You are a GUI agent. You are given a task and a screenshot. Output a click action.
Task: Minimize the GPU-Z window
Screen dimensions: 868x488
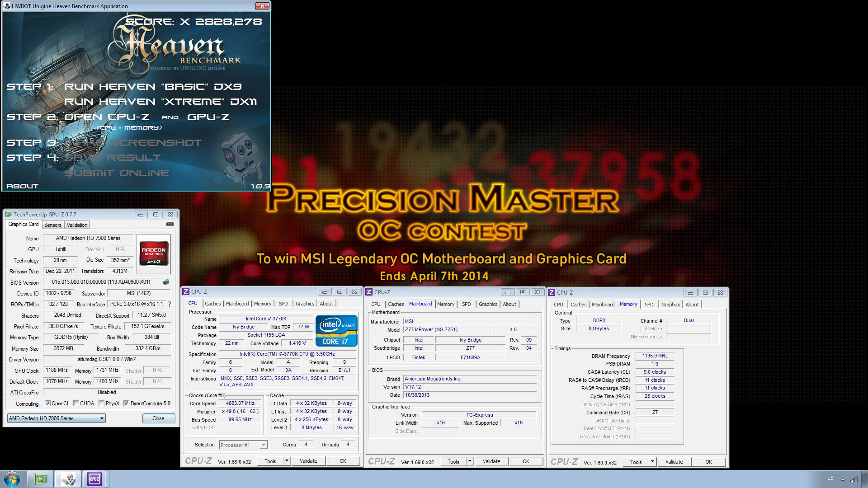tap(141, 215)
